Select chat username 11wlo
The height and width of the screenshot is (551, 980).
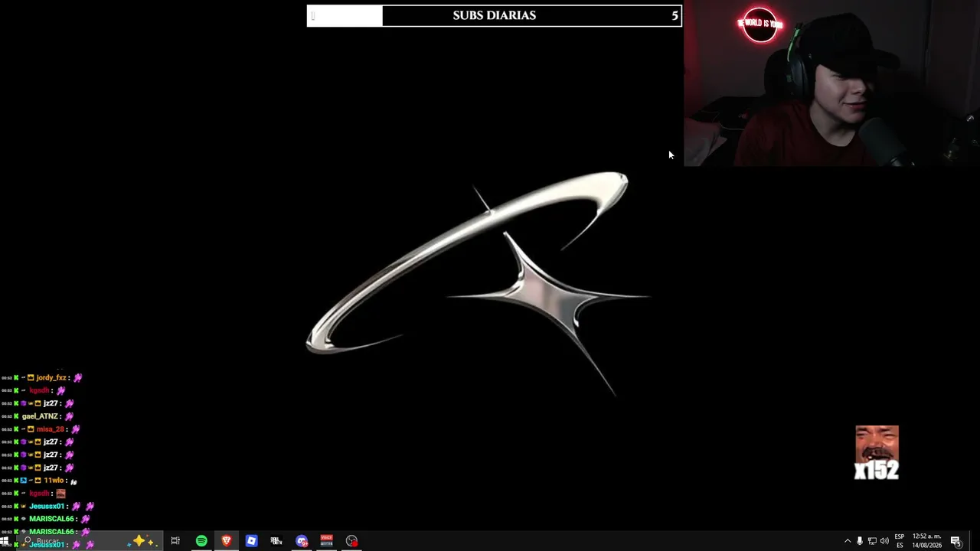[x=54, y=481]
